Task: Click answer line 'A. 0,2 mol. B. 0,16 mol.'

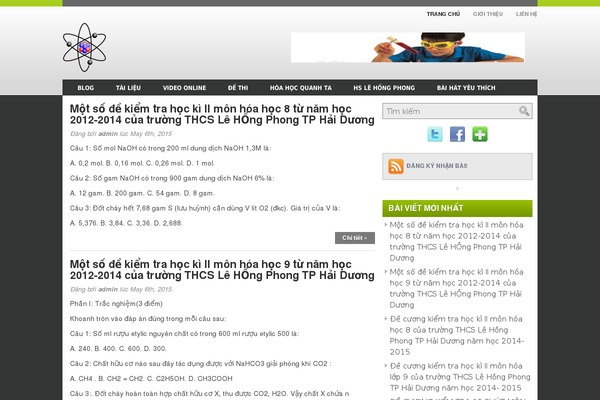Action: click(x=142, y=163)
